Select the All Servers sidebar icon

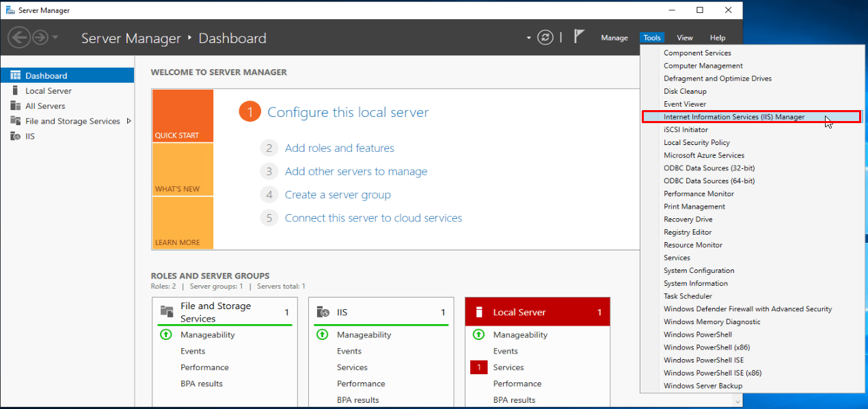(15, 106)
